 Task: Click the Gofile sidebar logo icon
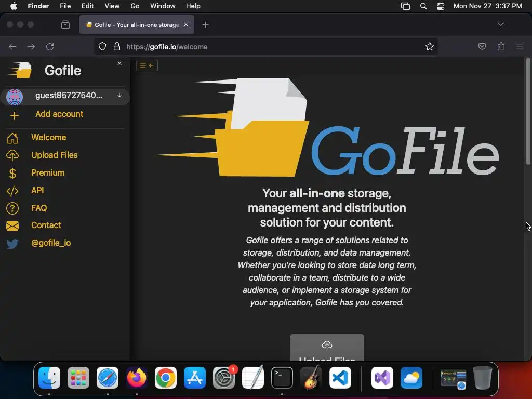click(x=20, y=70)
